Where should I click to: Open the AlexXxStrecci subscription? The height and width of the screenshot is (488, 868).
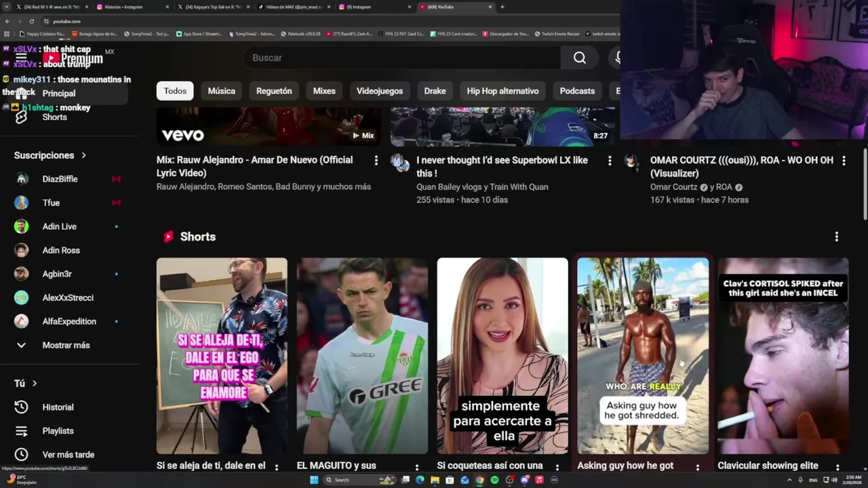68,298
